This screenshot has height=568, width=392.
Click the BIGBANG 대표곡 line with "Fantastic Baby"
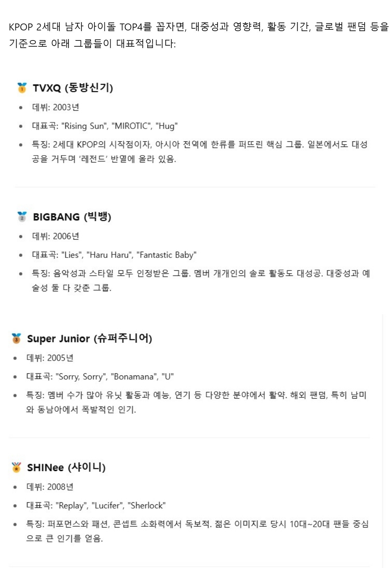point(114,255)
